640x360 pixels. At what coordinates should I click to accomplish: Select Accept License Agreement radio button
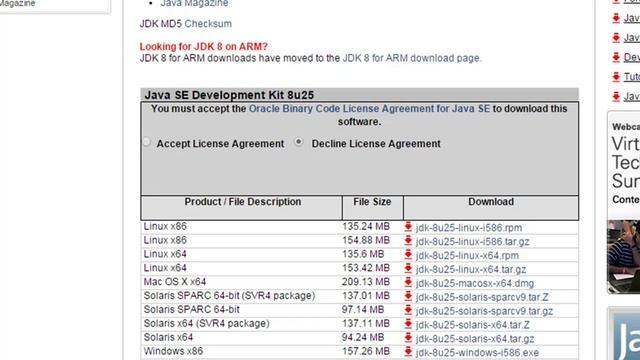[x=147, y=142]
